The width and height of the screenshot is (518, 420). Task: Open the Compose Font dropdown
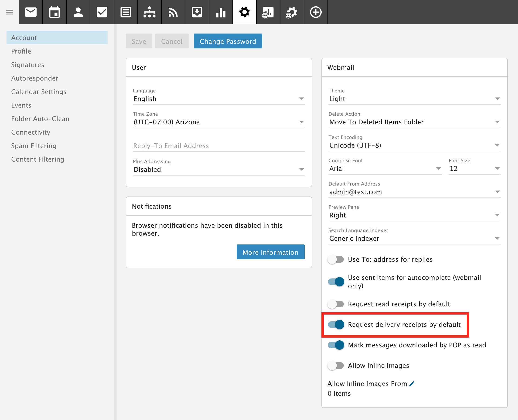click(x=385, y=169)
